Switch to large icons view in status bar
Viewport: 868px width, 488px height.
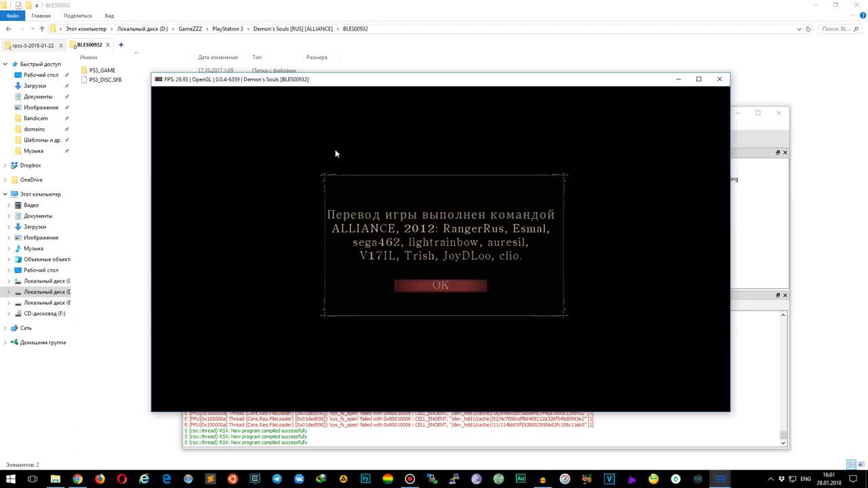click(x=861, y=464)
